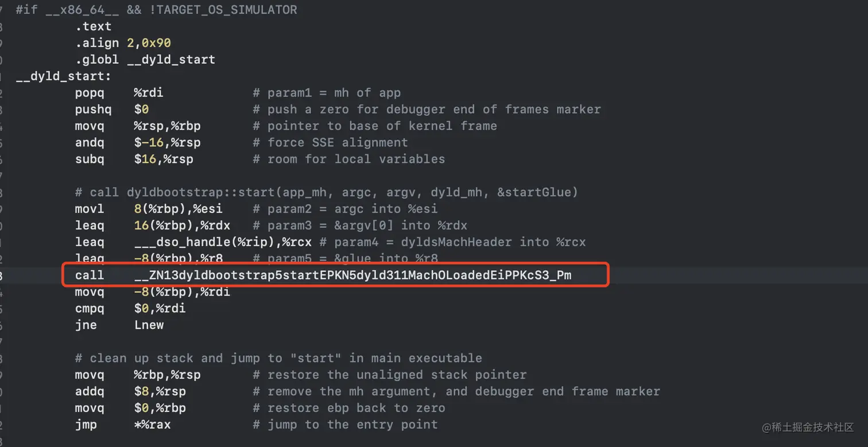Click the __dyld_start: label line
868x447 pixels.
(x=63, y=76)
